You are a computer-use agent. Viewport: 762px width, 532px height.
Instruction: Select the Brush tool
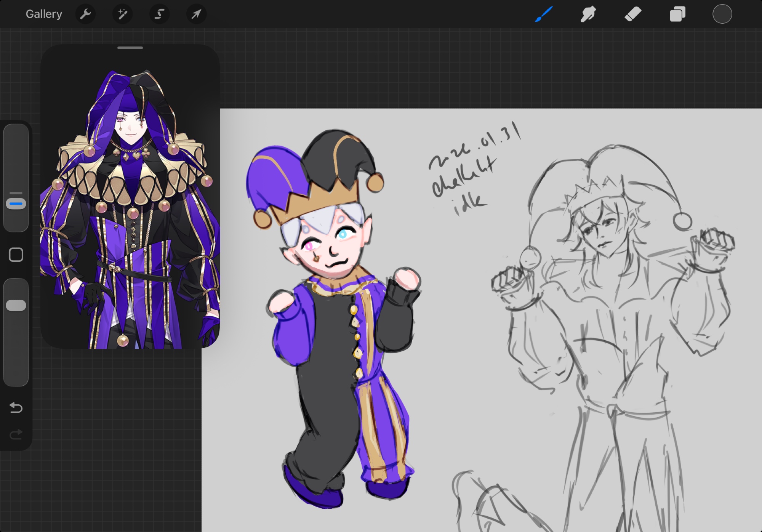click(544, 14)
